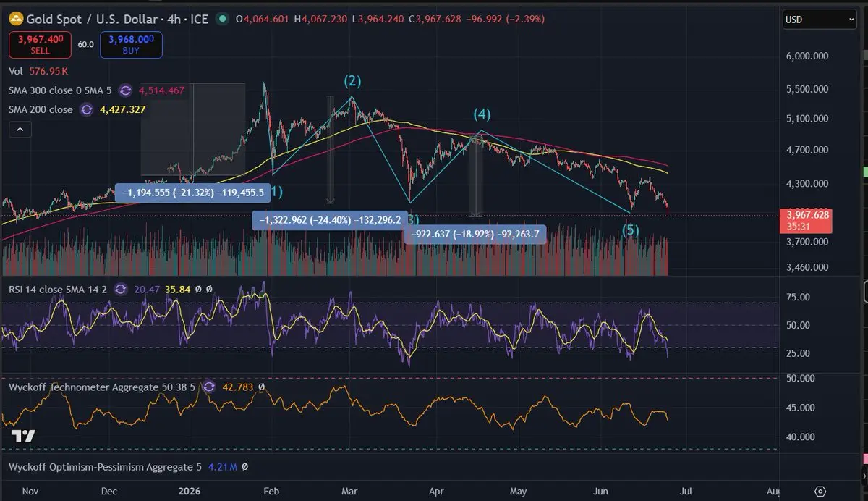Image resolution: width=868 pixels, height=501 pixels.
Task: Click the 60.0 spread value
Action: pos(86,44)
